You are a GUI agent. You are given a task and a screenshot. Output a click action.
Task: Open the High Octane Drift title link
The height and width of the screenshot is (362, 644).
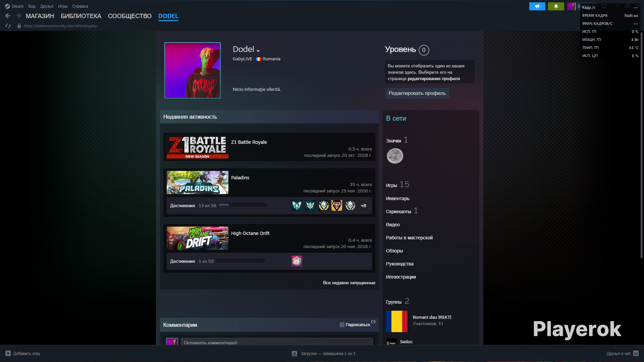click(250, 233)
